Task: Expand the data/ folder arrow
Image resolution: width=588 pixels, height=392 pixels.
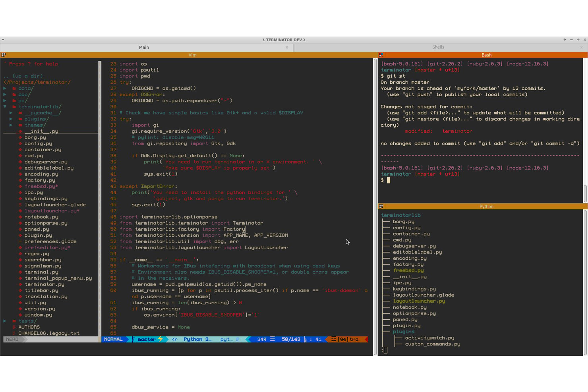Action: pos(5,88)
